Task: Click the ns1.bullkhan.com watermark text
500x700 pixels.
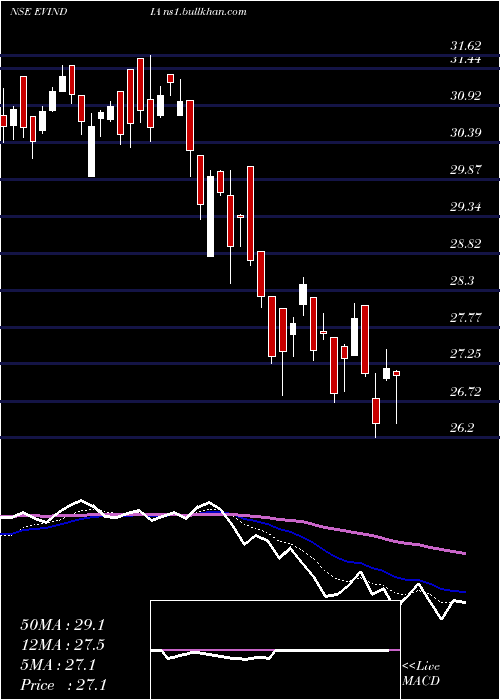Action: tap(207, 12)
